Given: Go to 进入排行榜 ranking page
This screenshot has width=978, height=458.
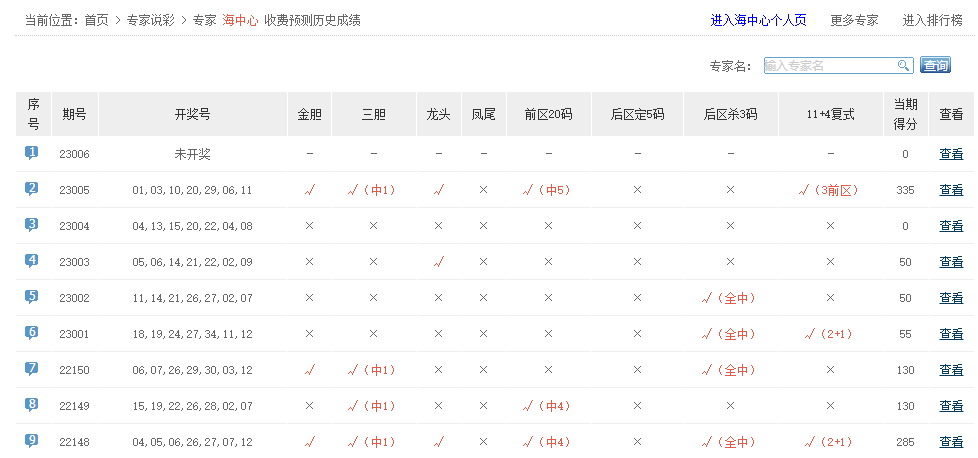Looking at the screenshot, I should pos(932,20).
